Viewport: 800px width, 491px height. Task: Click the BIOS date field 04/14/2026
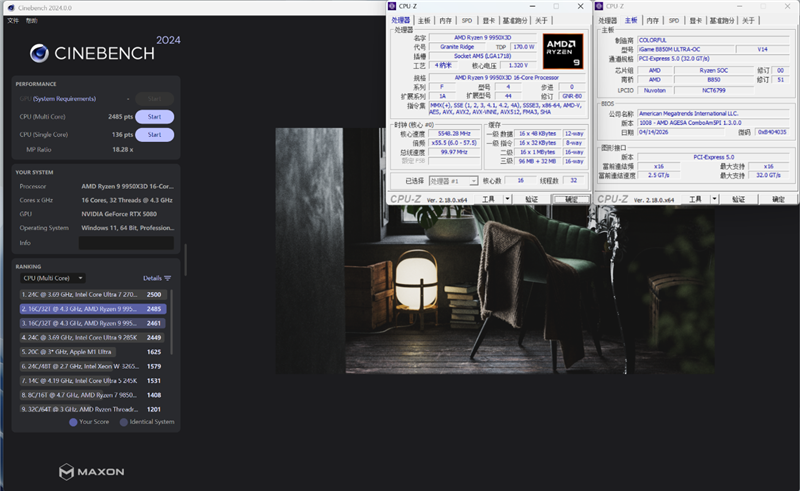coord(682,132)
